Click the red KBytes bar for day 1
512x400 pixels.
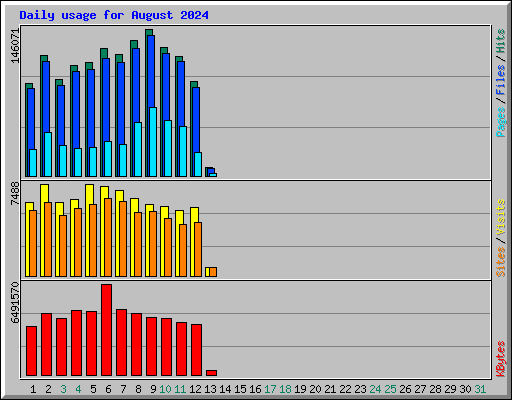pos(32,351)
